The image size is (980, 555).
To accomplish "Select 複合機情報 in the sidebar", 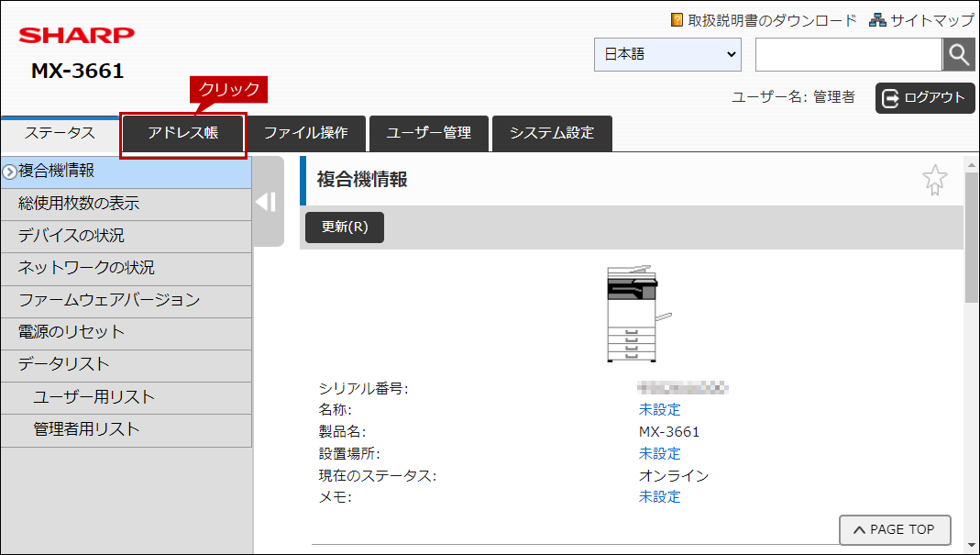I will click(127, 172).
